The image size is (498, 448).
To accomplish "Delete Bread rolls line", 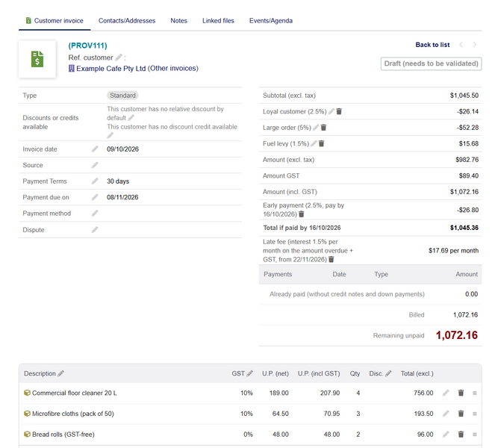I will [x=461, y=435].
